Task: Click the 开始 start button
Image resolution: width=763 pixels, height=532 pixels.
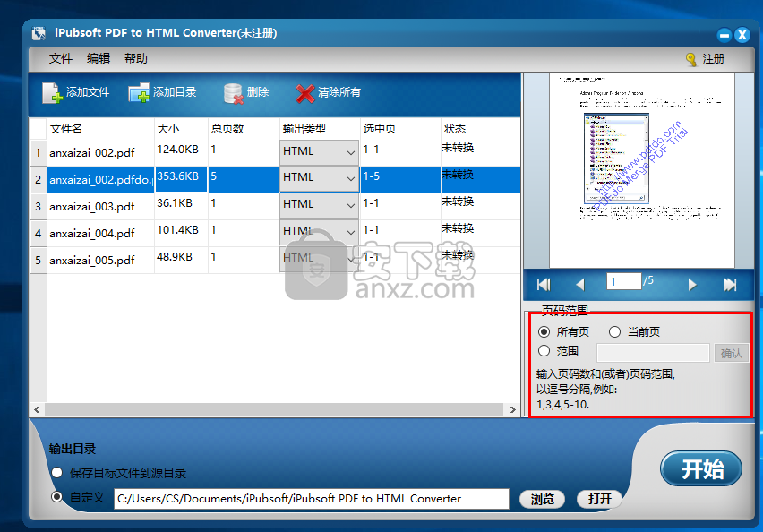Action: 701,468
